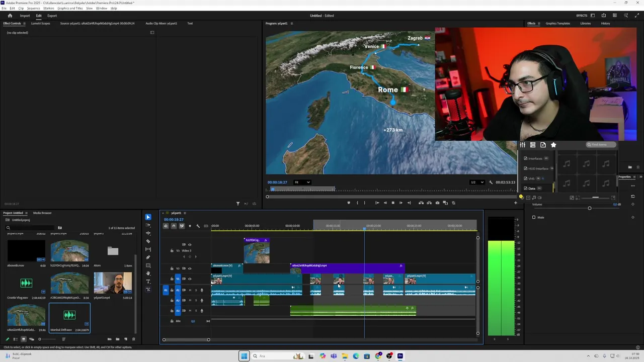The height and width of the screenshot is (362, 644).
Task: Enable the Mute checkbox in Properties
Action: (534, 217)
